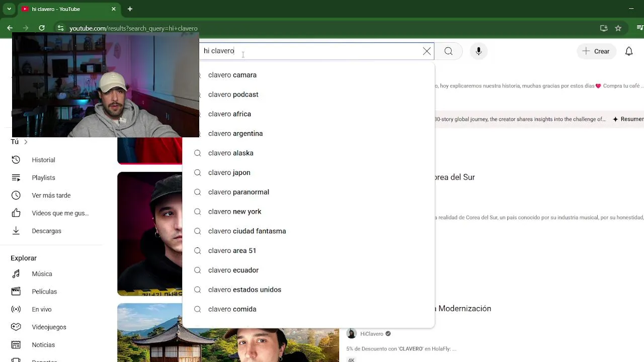644x362 pixels.
Task: Expand the 'Tú' section chevron
Action: [26, 142]
